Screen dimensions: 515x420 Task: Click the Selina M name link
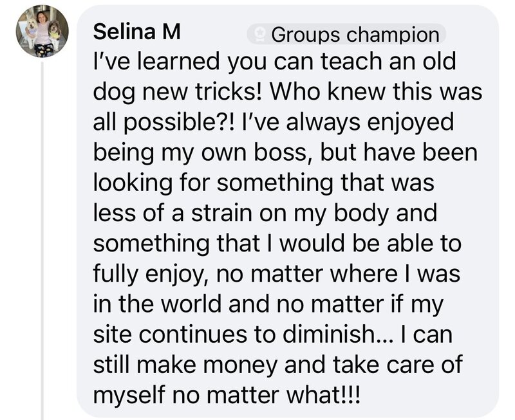tap(137, 32)
